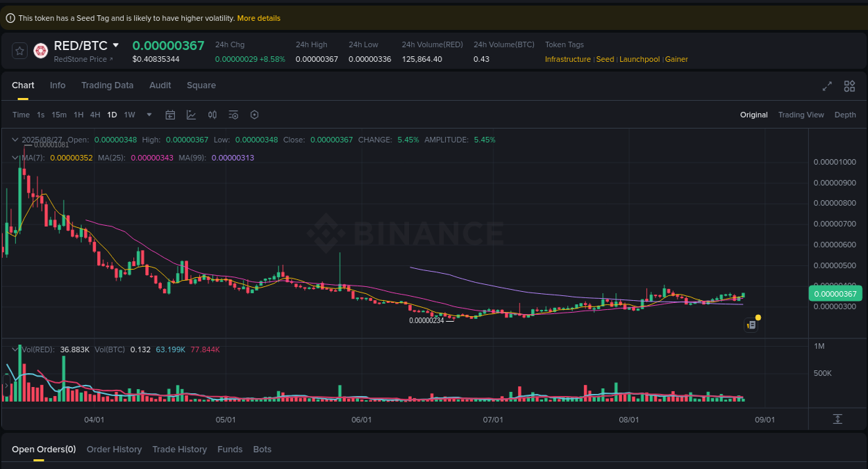
Task: Click the RED token logo
Action: tap(40, 51)
